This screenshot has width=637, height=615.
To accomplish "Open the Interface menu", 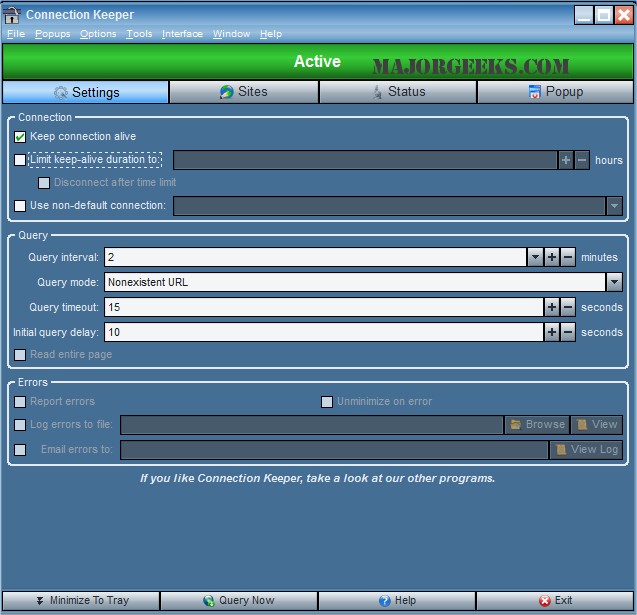I will pyautogui.click(x=182, y=34).
